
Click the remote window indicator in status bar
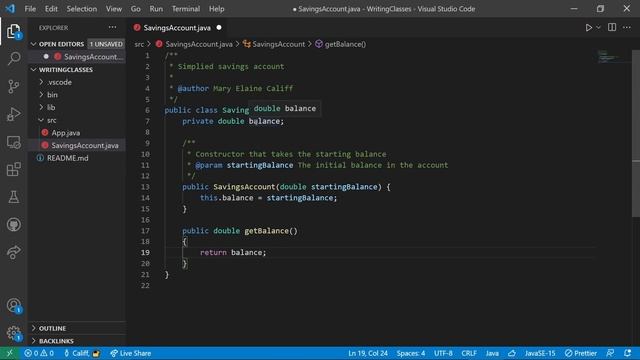(9, 353)
